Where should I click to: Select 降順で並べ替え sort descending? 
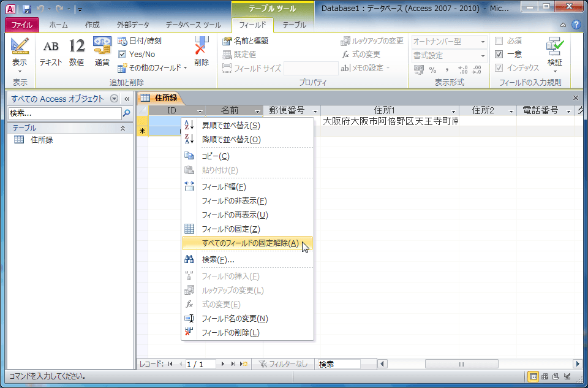247,140
